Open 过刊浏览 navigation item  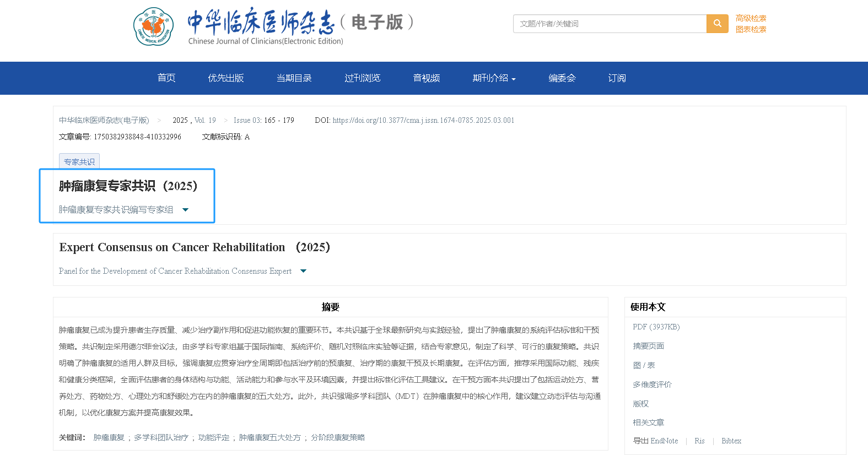tap(362, 78)
